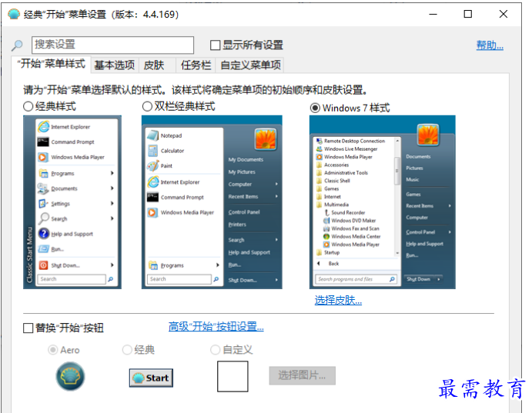The width and height of the screenshot is (532, 413).
Task: Switch to the "开始"菜单样式 tab
Action: [52, 64]
